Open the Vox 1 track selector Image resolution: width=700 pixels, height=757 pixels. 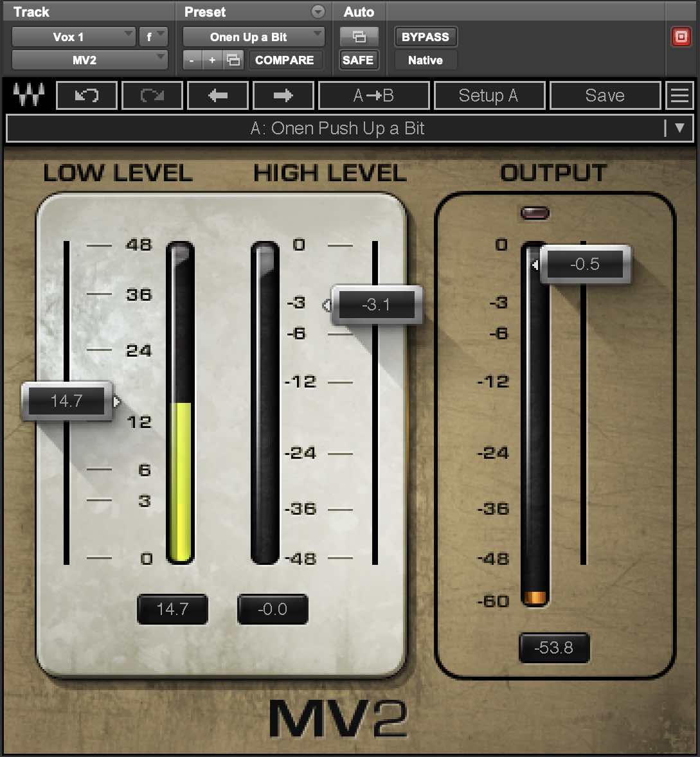[73, 37]
